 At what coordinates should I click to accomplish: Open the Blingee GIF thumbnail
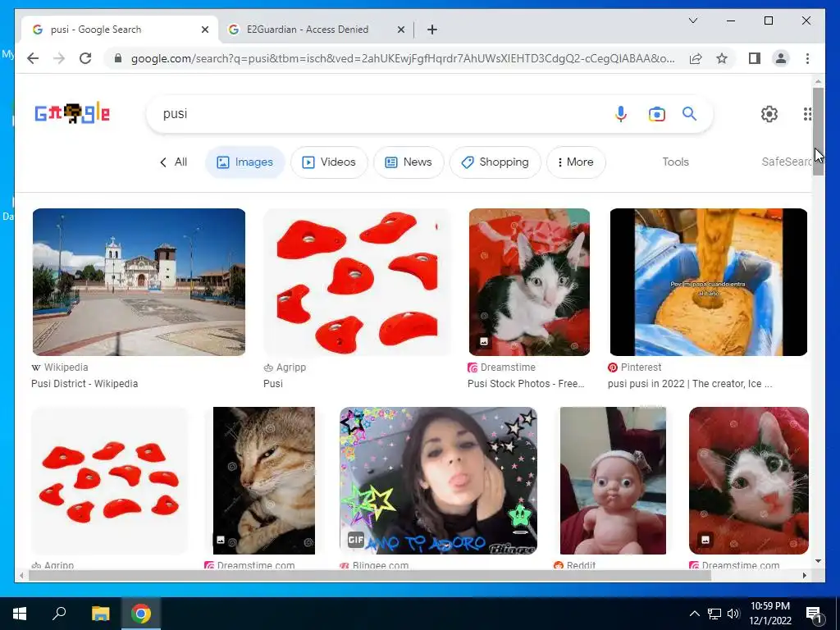click(438, 481)
